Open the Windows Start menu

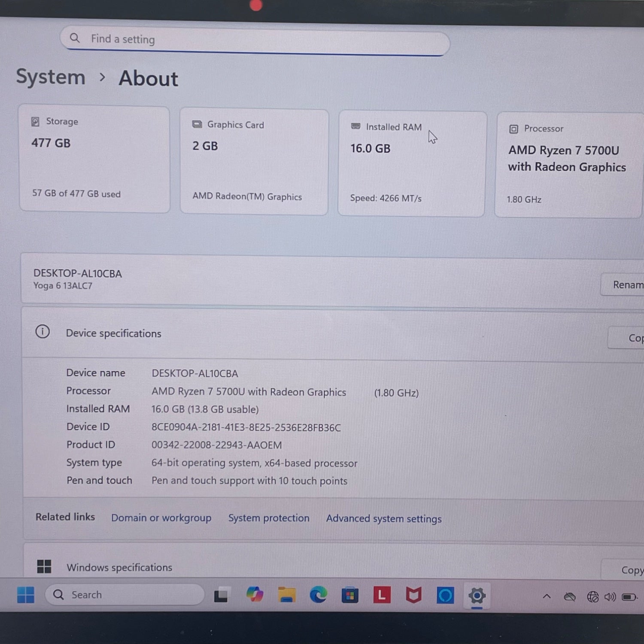point(26,595)
